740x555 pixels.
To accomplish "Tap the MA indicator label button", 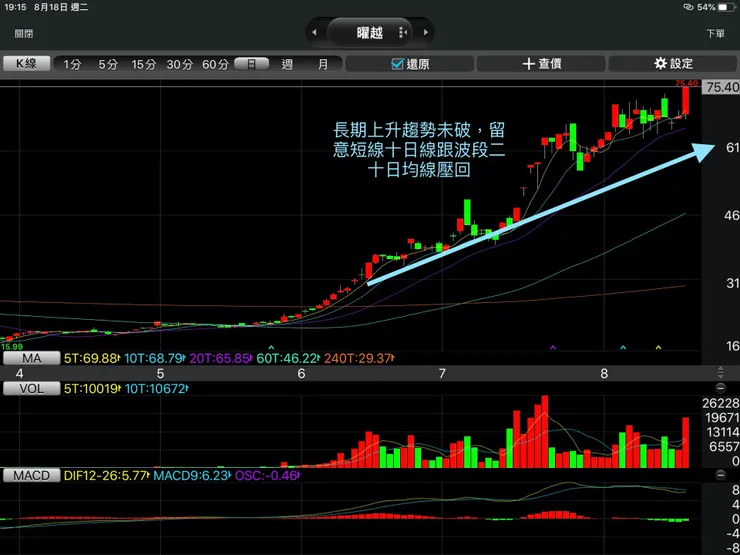I will tap(32, 358).
